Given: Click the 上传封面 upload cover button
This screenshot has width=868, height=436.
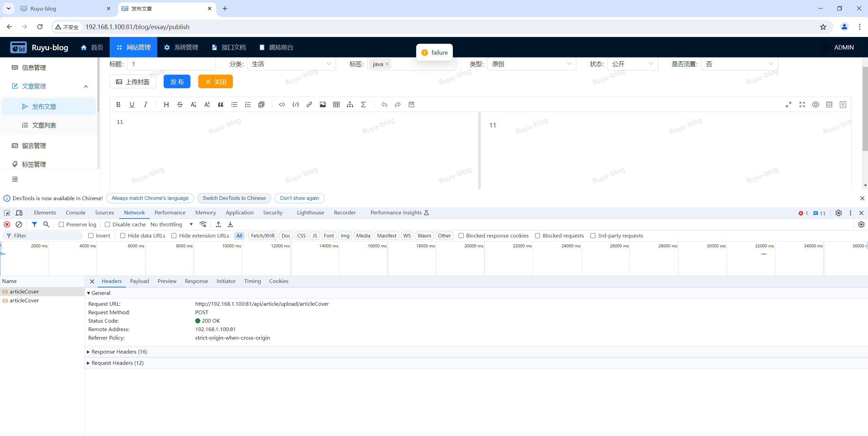Looking at the screenshot, I should click(133, 81).
